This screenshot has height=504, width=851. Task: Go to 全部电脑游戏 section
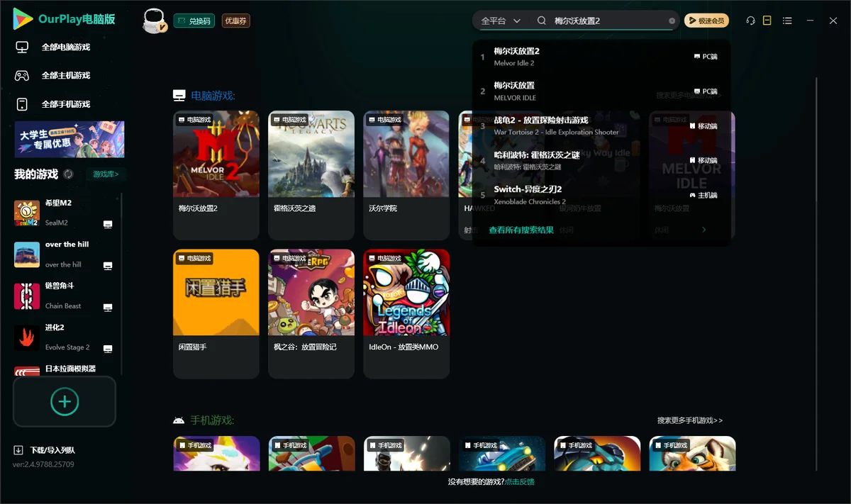click(53, 47)
